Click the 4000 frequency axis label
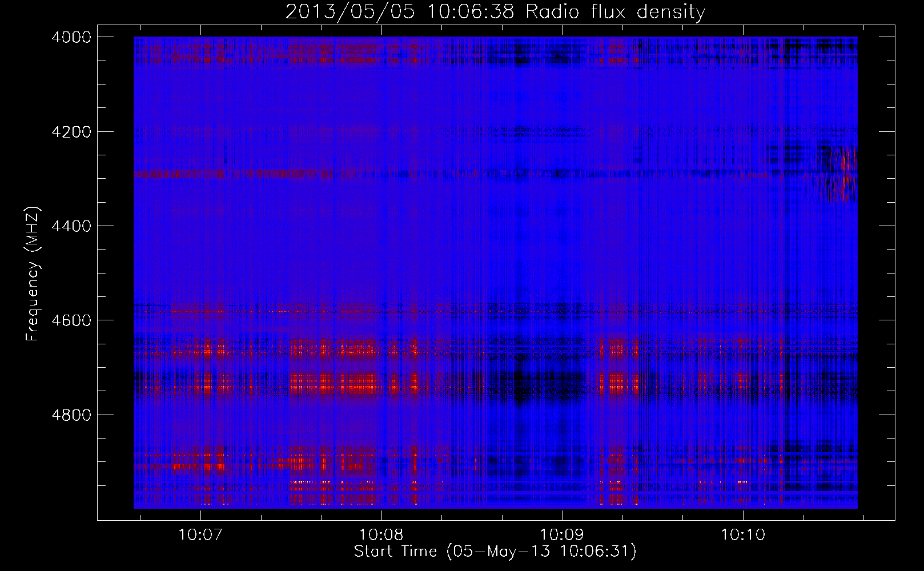Screen dimensions: 924x571 [71, 37]
